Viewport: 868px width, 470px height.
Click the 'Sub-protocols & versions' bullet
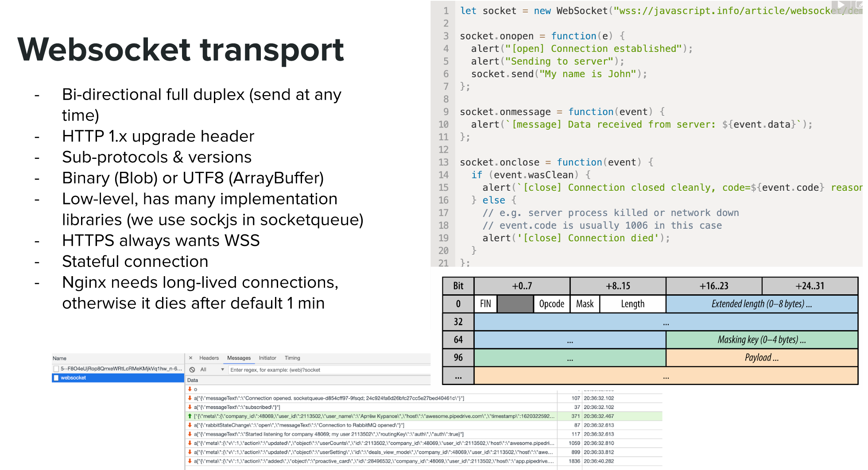(x=157, y=157)
